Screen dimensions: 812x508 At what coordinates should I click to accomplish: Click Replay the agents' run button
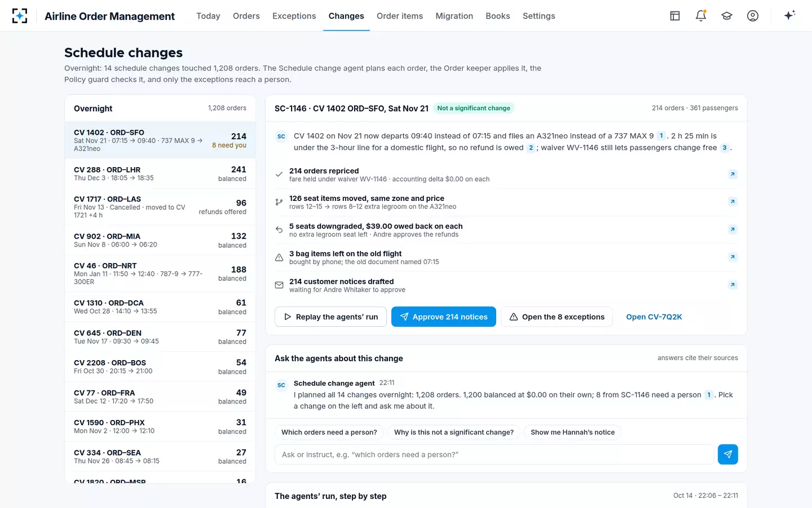[330, 317]
